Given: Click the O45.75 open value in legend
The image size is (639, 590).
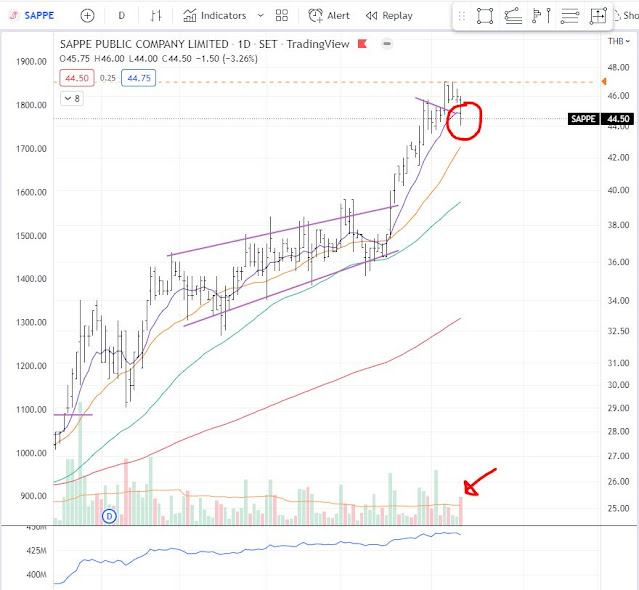Looking at the screenshot, I should [x=75, y=59].
